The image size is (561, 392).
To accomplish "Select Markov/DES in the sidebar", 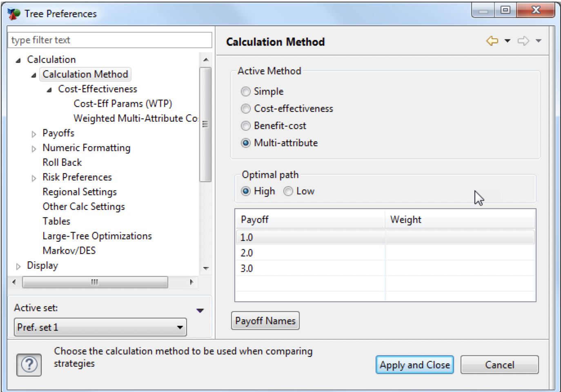I will pyautogui.click(x=69, y=250).
